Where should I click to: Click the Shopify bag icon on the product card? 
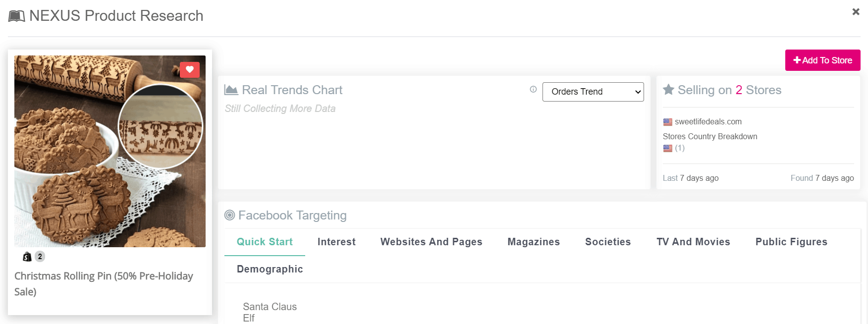26,256
